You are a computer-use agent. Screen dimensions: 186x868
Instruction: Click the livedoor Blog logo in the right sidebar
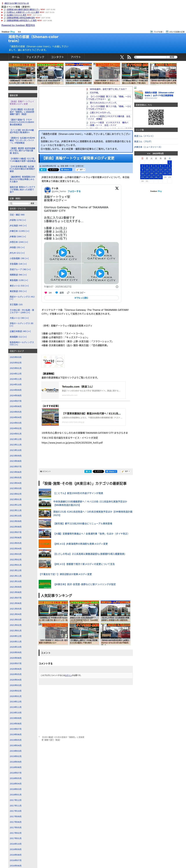[156, 191]
